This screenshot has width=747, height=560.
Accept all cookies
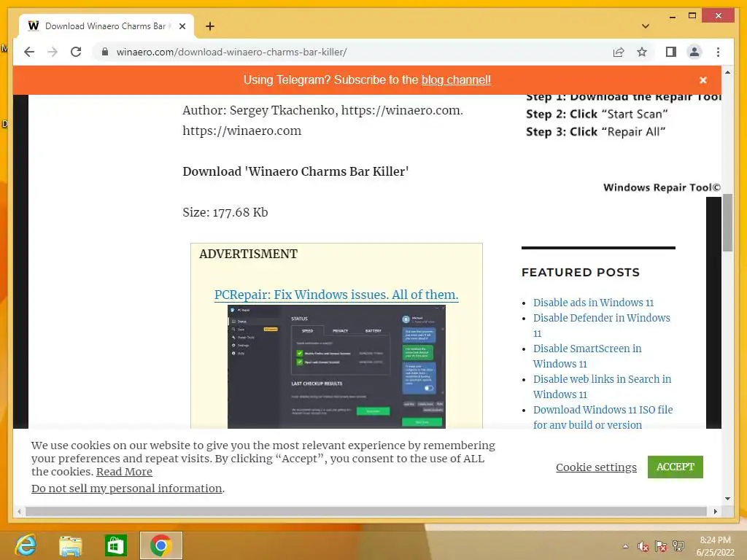click(675, 467)
